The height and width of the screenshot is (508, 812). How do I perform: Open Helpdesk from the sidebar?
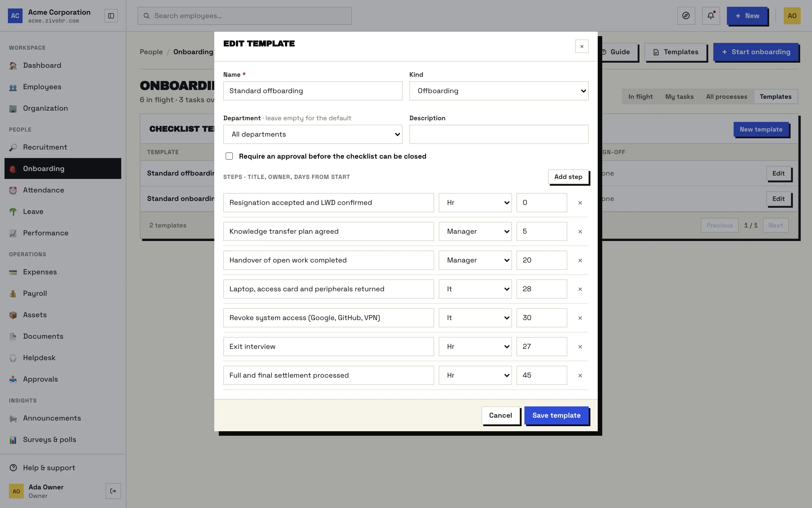(x=63, y=358)
